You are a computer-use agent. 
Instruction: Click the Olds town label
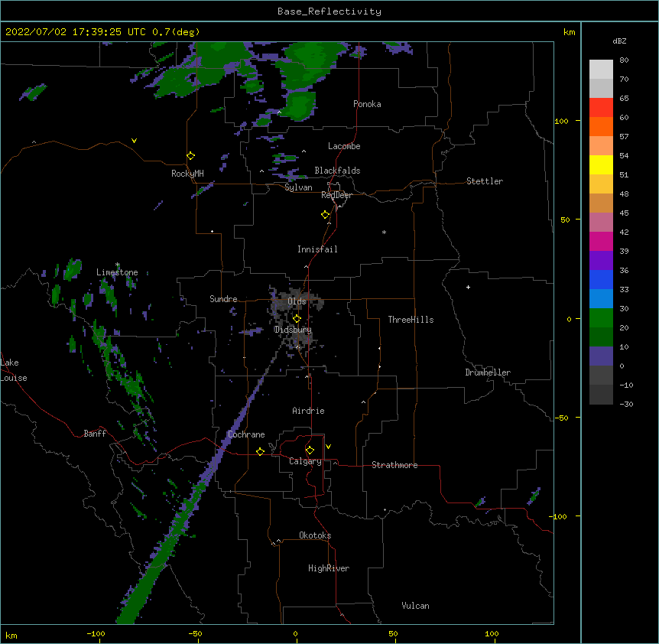click(x=297, y=301)
